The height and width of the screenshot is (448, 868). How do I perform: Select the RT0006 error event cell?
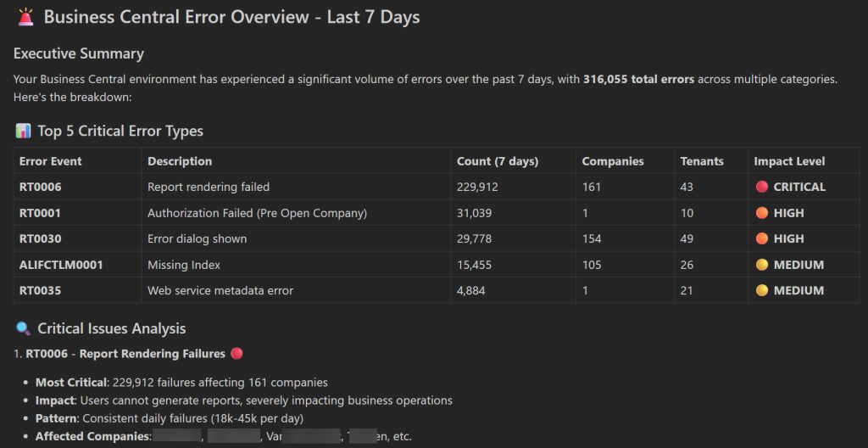point(41,187)
